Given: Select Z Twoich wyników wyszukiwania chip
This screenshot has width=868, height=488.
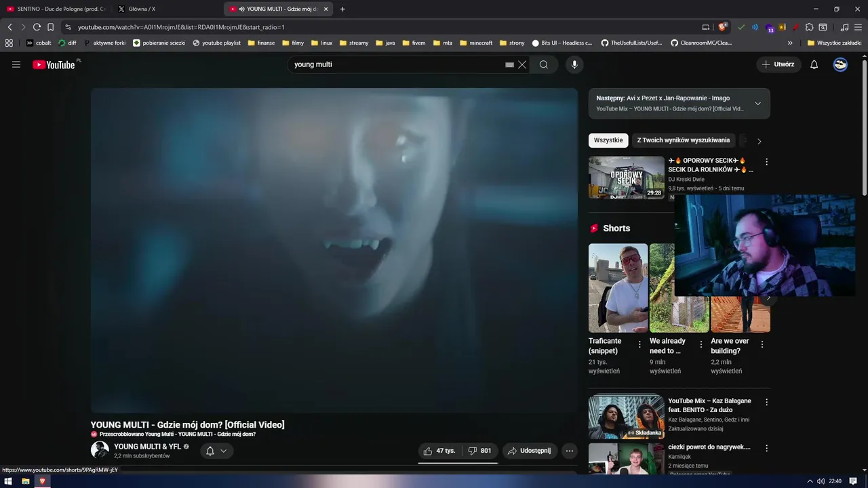Looking at the screenshot, I should pyautogui.click(x=684, y=140).
